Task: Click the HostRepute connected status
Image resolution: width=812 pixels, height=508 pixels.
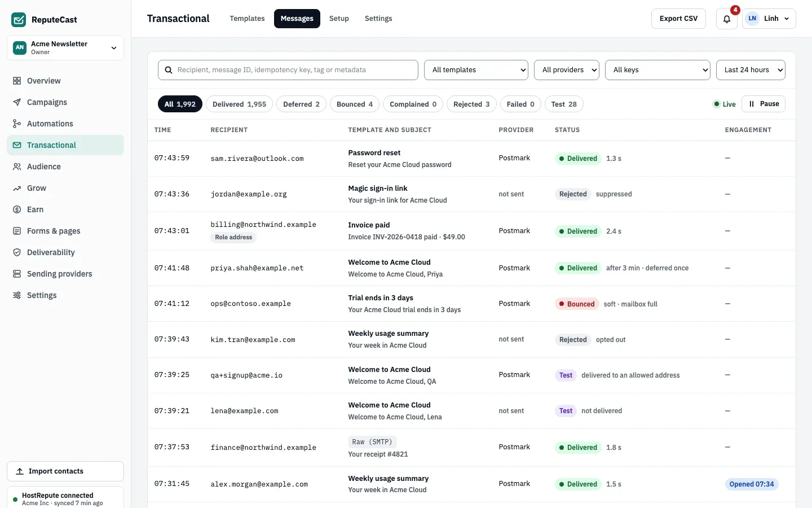Action: pyautogui.click(x=65, y=499)
